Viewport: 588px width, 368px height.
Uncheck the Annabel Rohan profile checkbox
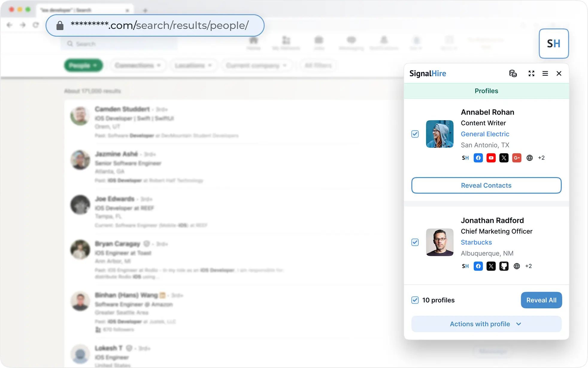click(415, 134)
